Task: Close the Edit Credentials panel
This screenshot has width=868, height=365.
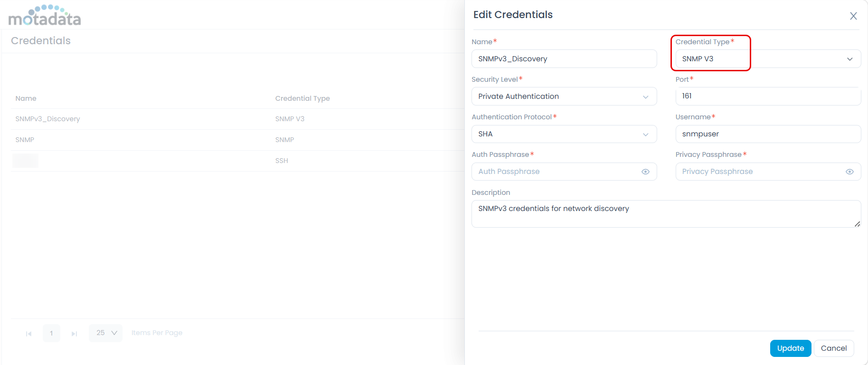Action: coord(853,16)
